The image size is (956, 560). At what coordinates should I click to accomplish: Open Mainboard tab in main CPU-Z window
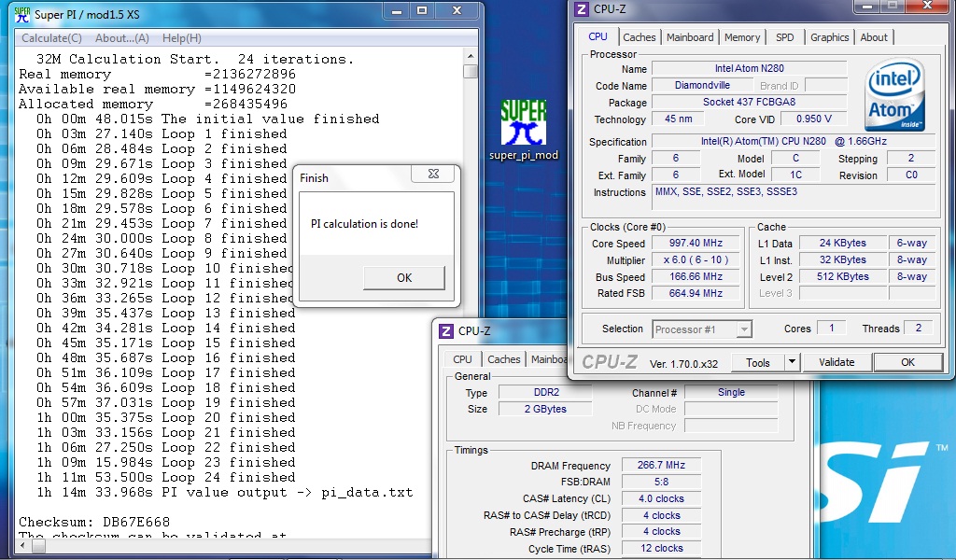pos(690,37)
